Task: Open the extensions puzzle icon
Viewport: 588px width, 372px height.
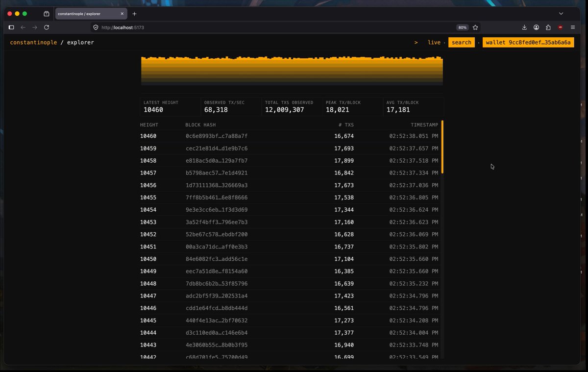Action: [x=548, y=27]
